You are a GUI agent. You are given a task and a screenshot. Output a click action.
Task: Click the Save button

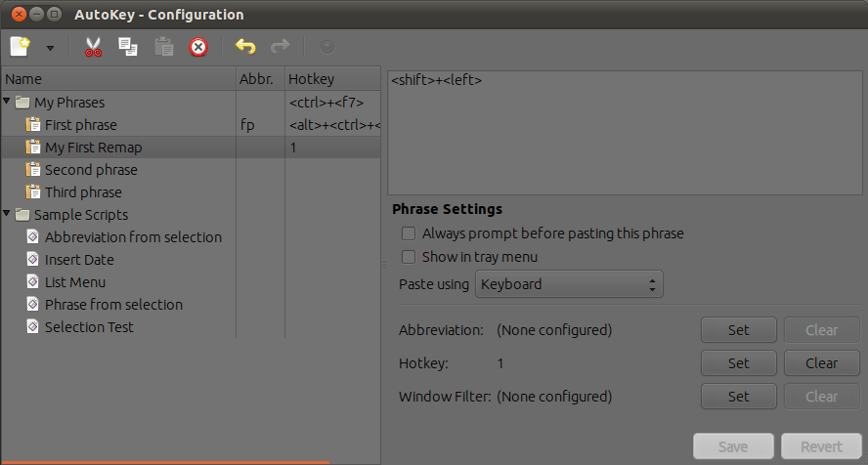[733, 446]
